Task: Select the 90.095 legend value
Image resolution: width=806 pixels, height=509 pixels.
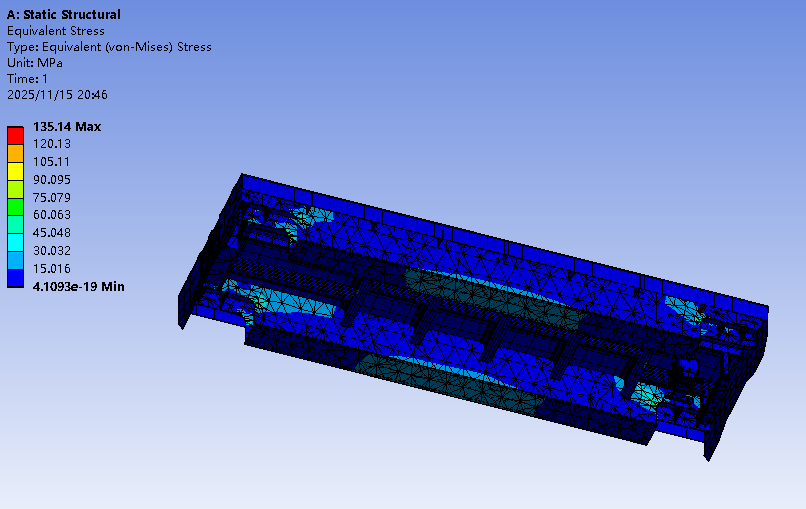Action: pyautogui.click(x=52, y=180)
